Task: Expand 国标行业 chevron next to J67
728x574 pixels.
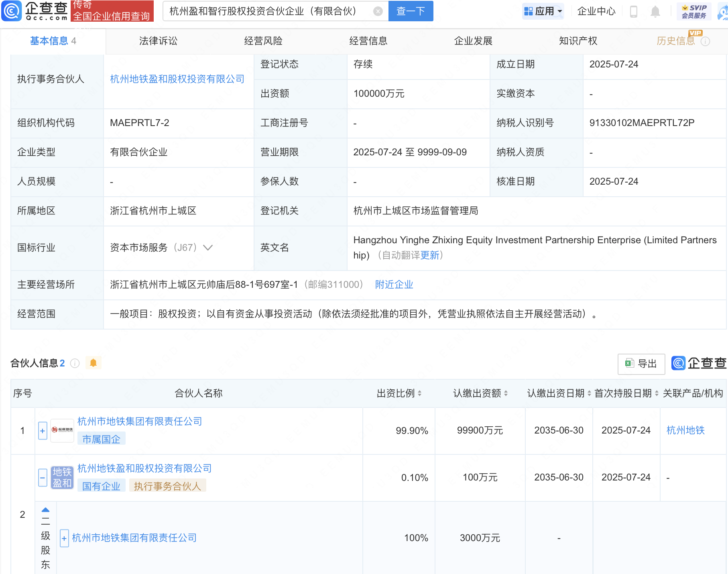Action: click(208, 248)
